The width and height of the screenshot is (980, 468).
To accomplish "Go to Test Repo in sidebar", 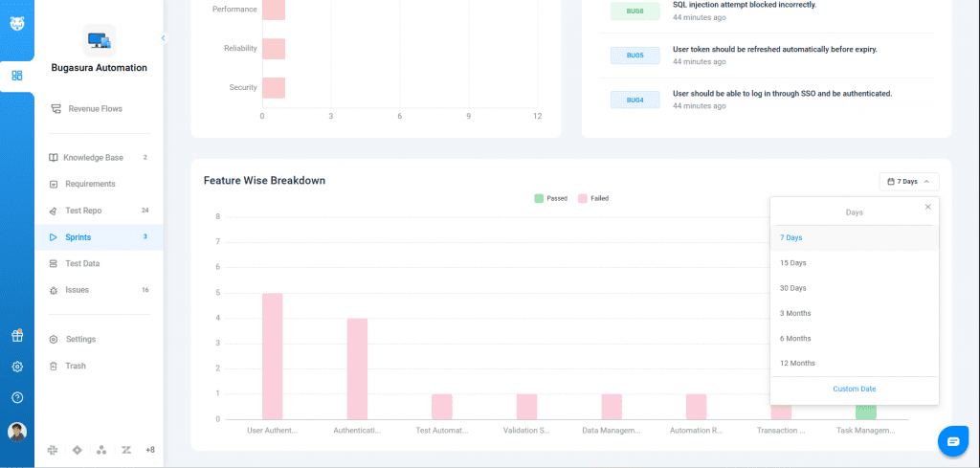I will coord(82,211).
